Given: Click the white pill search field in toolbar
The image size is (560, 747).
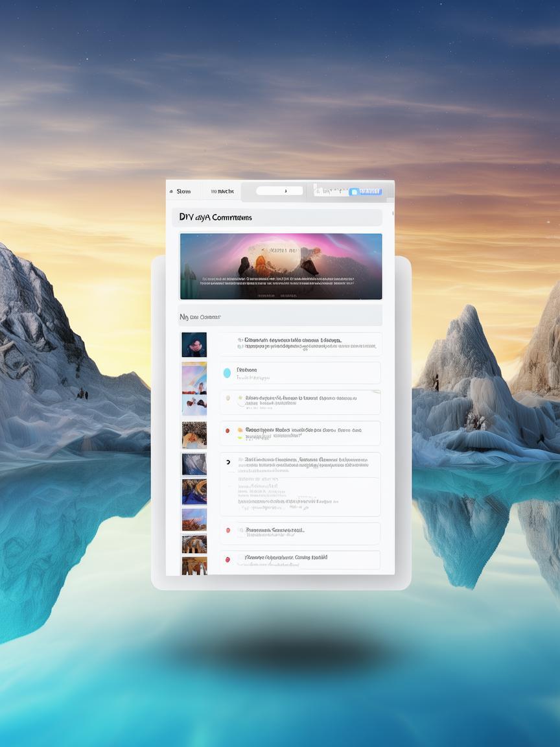Looking at the screenshot, I should 279,191.
